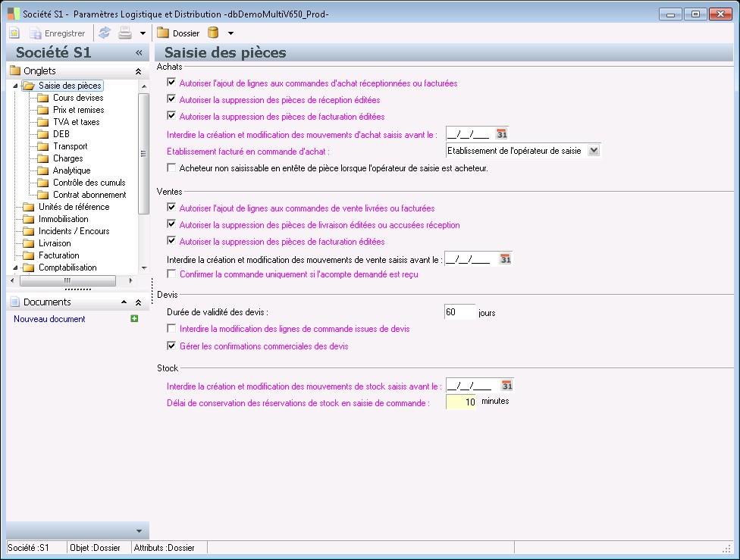The image size is (740, 560).
Task: Click the Société :S1 status bar entry
Action: tap(28, 548)
